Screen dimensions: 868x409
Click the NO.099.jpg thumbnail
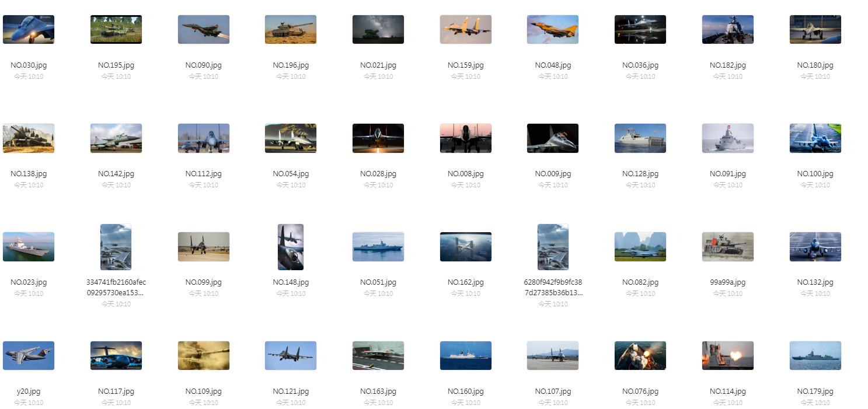[x=204, y=247]
